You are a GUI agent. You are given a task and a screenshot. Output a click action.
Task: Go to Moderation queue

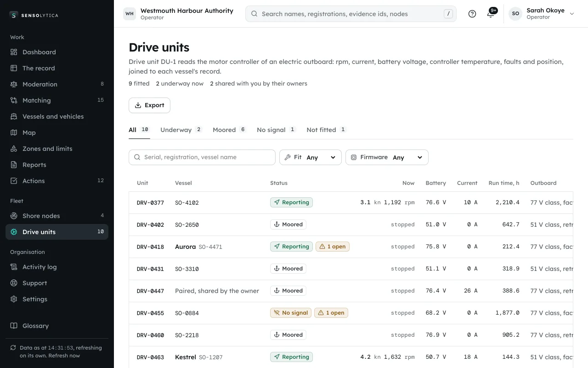(57, 84)
